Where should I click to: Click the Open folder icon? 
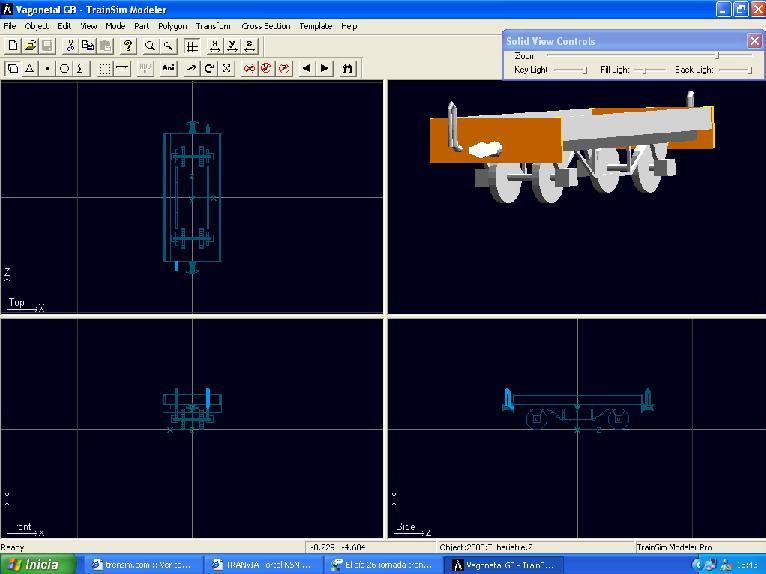pyautogui.click(x=30, y=46)
